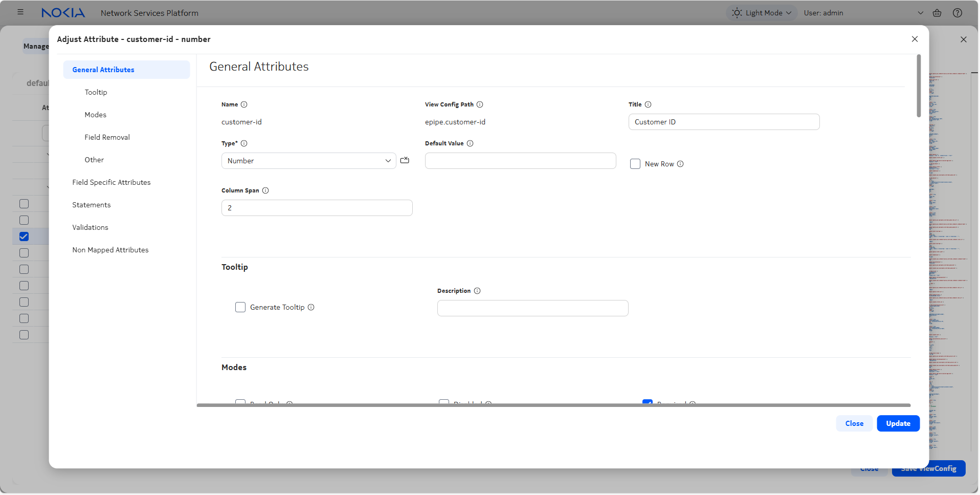Open the main navigation hamburger menu
The width and height of the screenshot is (980, 495).
[20, 12]
